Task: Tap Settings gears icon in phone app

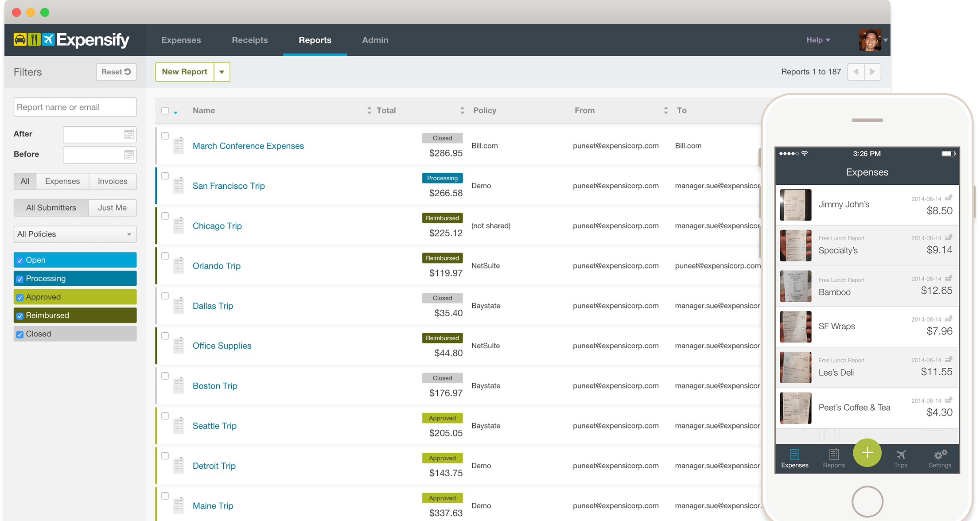Action: (940, 458)
